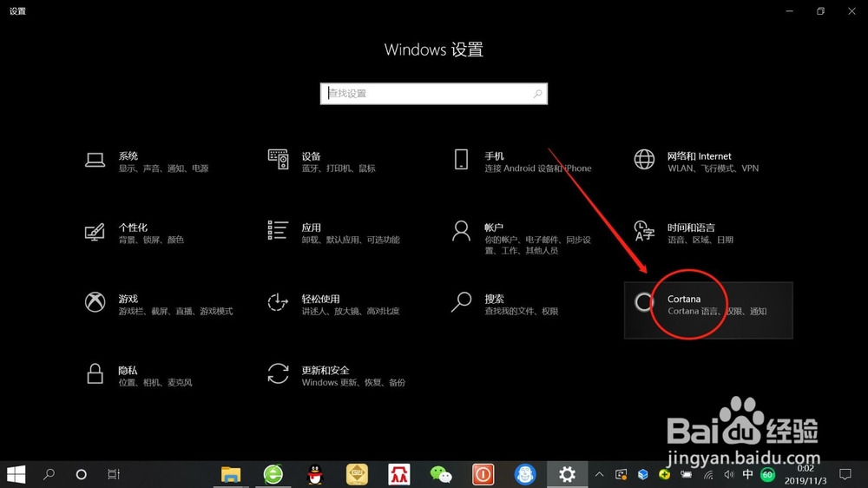Focus the 查找设置 search field

coord(433,94)
